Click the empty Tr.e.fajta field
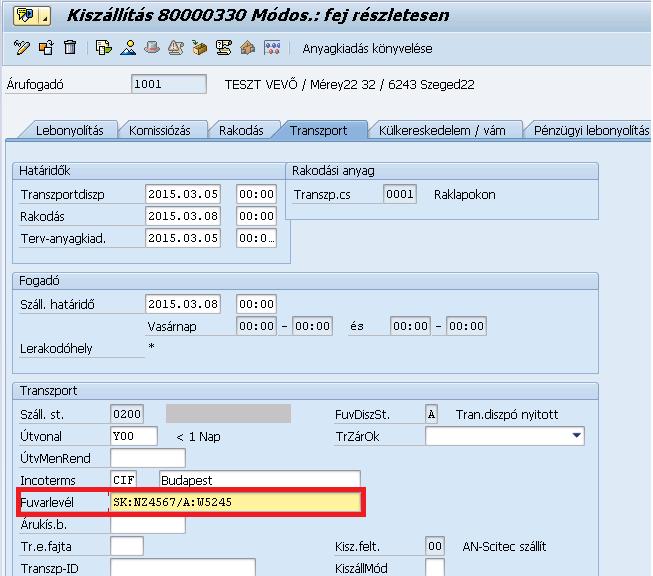This screenshot has width=653, height=576. [127, 546]
